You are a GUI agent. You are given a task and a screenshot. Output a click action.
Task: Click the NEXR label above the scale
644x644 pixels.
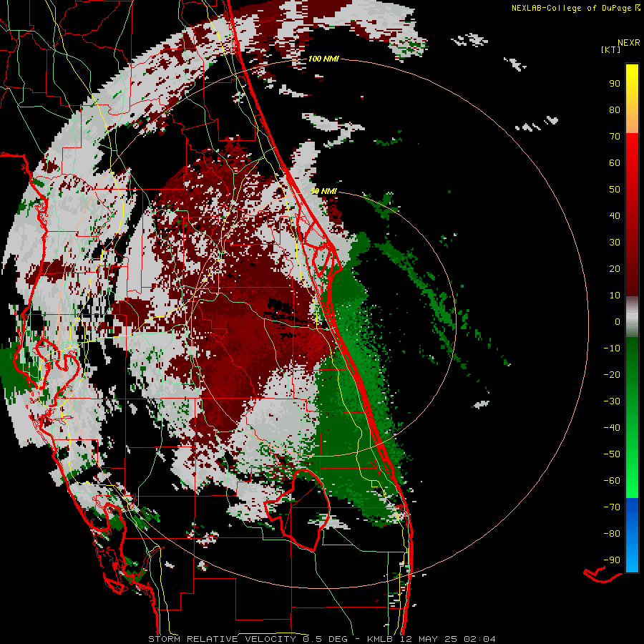click(629, 43)
